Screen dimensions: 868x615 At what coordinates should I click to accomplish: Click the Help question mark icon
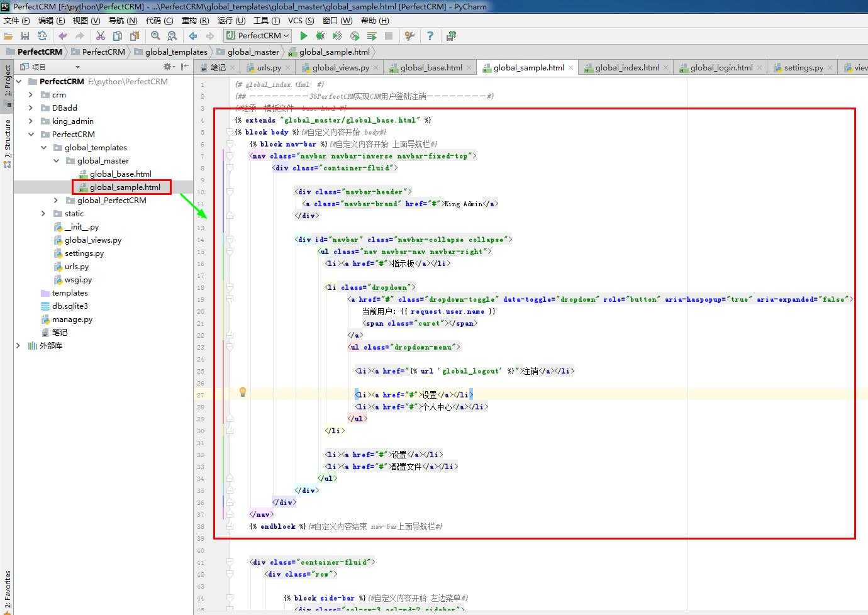[x=430, y=36]
